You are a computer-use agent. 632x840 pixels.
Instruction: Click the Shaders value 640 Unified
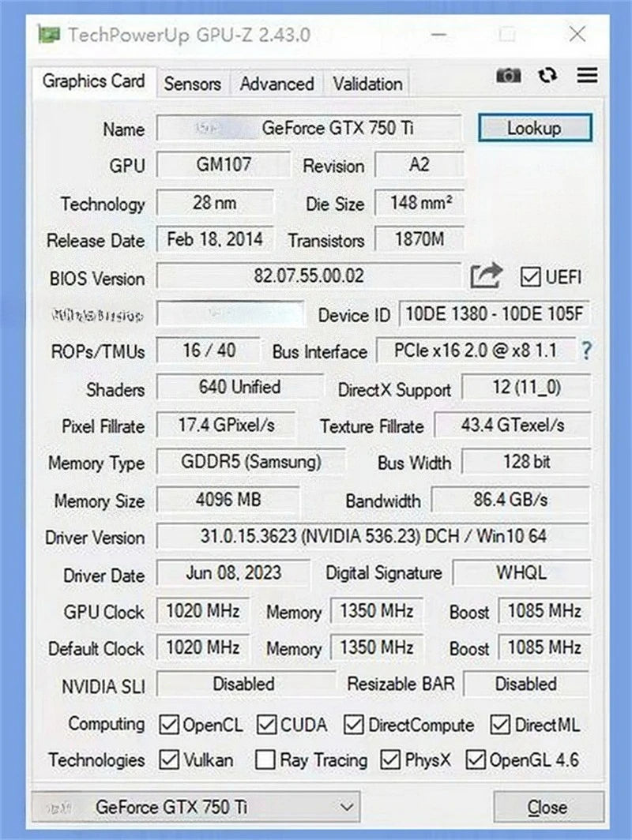point(239,388)
